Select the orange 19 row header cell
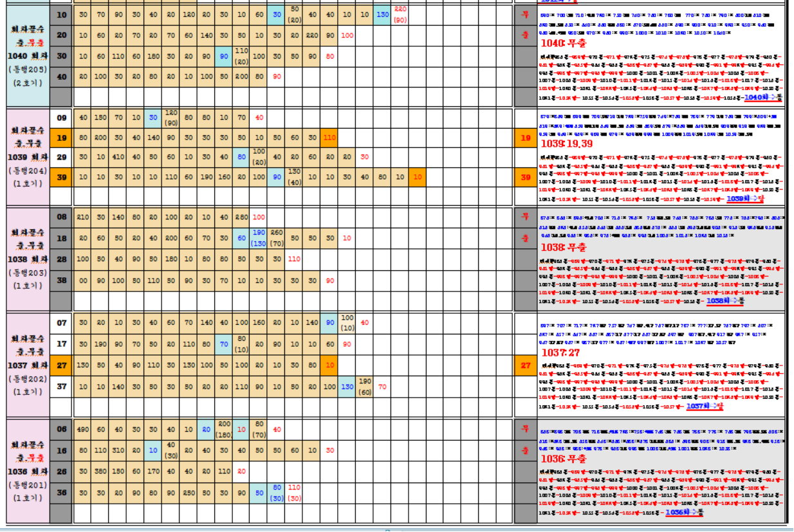 click(x=61, y=138)
